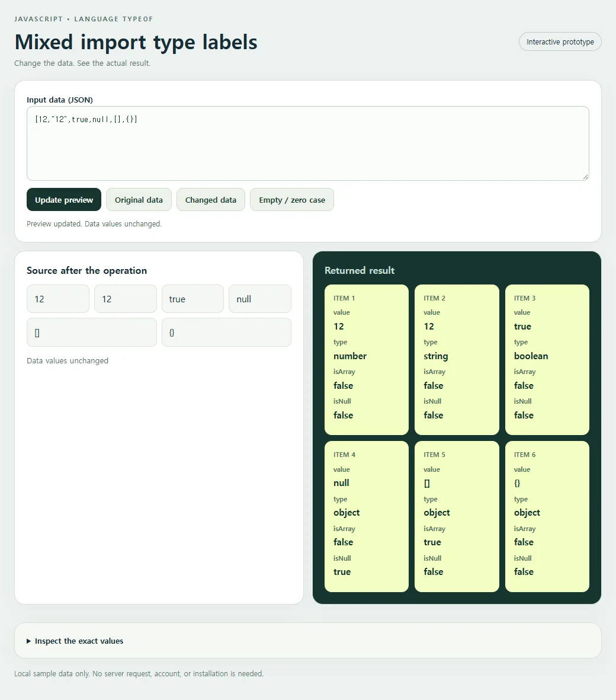Image resolution: width=616 pixels, height=700 pixels.
Task: Click the Interactive prototype badge
Action: (560, 41)
